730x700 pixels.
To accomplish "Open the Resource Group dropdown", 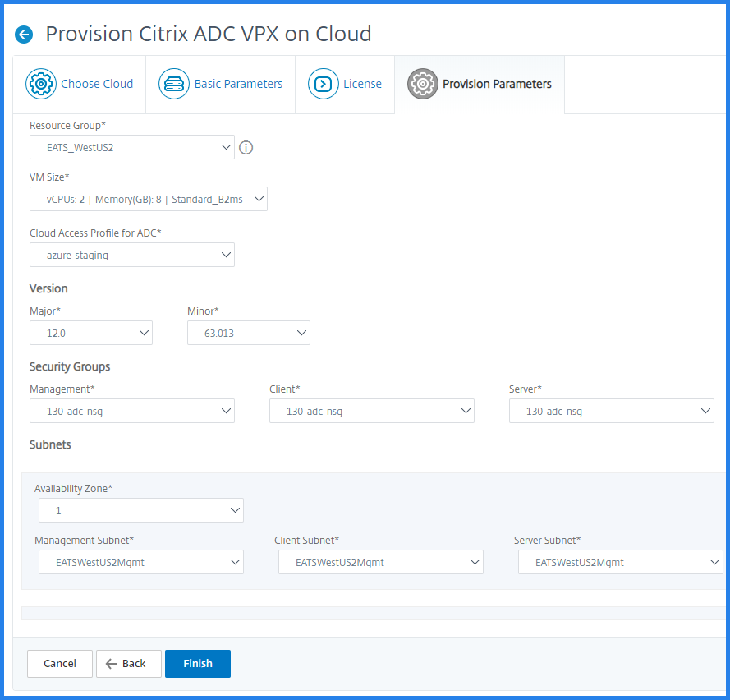I will tap(132, 147).
